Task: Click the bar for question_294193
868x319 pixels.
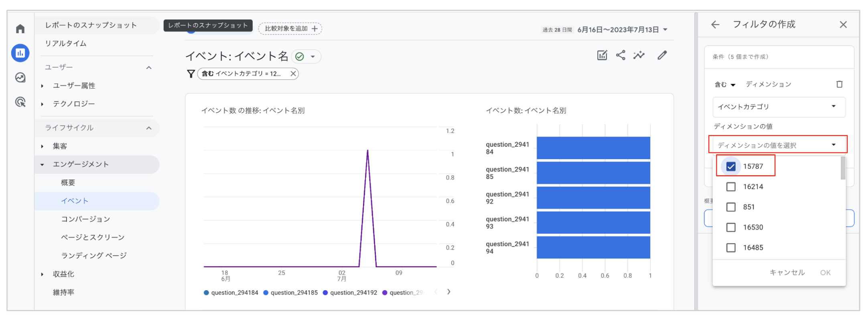Action: (593, 222)
